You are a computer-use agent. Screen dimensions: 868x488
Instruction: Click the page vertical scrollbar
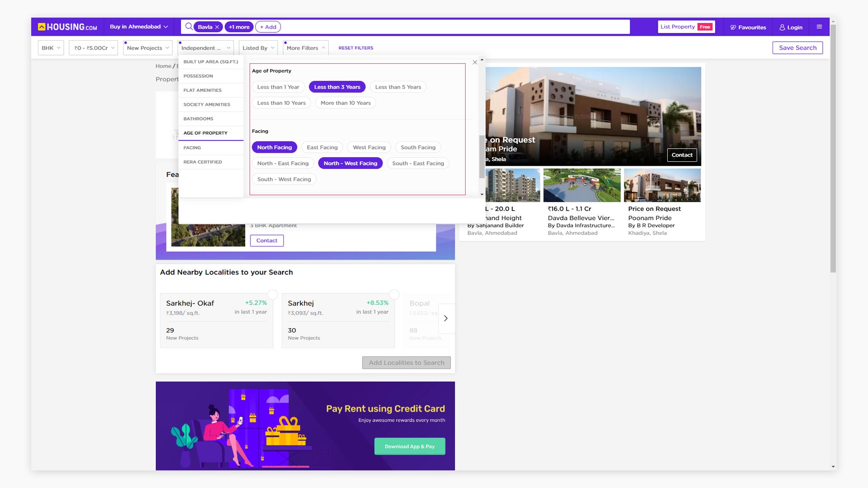click(833, 149)
